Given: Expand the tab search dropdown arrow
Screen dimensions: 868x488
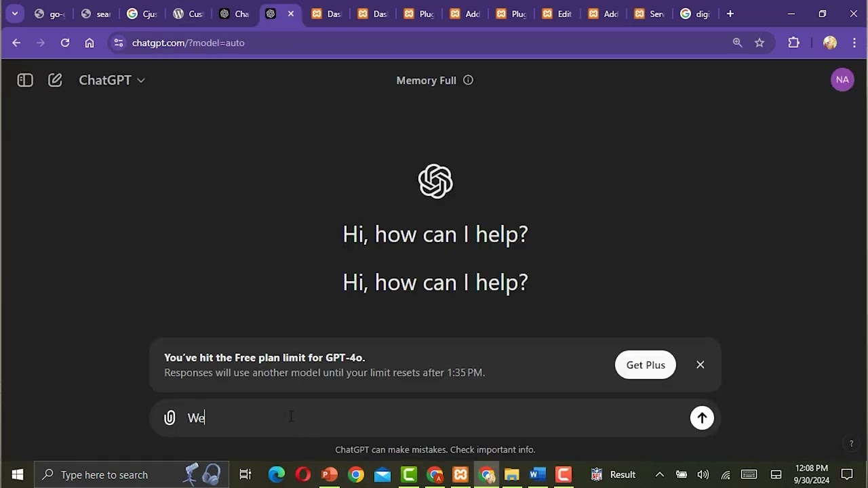Looking at the screenshot, I should (14, 14).
